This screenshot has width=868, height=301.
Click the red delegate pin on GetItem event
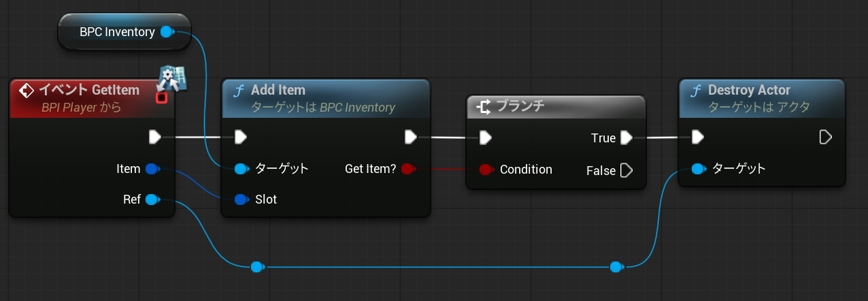[x=161, y=97]
